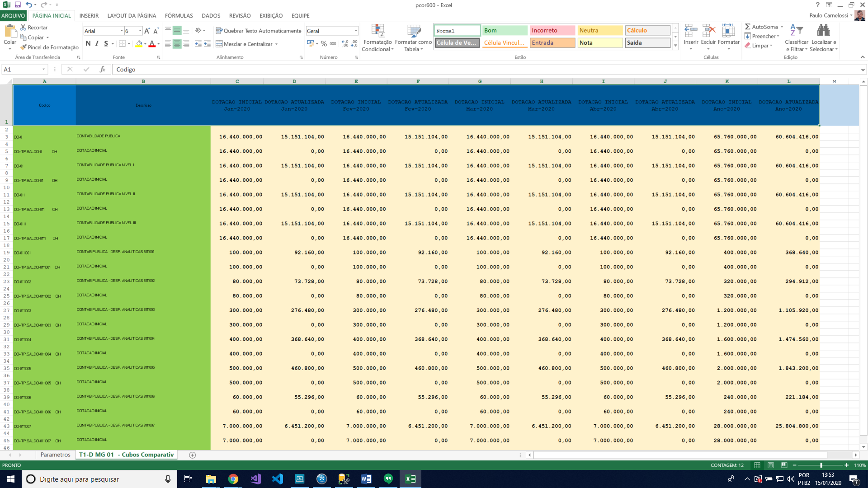Click the Format Painter brush icon

[x=24, y=47]
